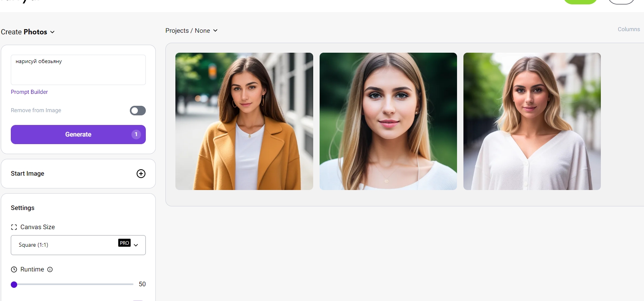
Task: Open the Prompt Builder link
Action: [x=29, y=92]
